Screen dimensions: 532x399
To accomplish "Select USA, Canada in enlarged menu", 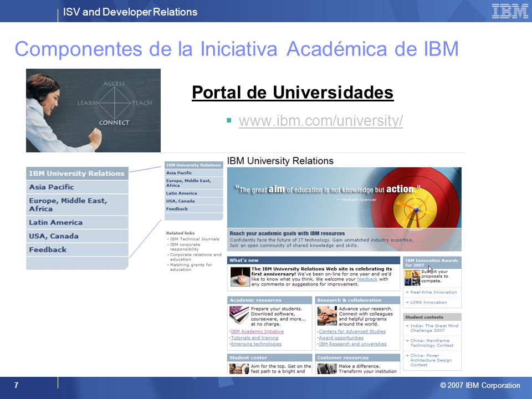I will click(78, 236).
